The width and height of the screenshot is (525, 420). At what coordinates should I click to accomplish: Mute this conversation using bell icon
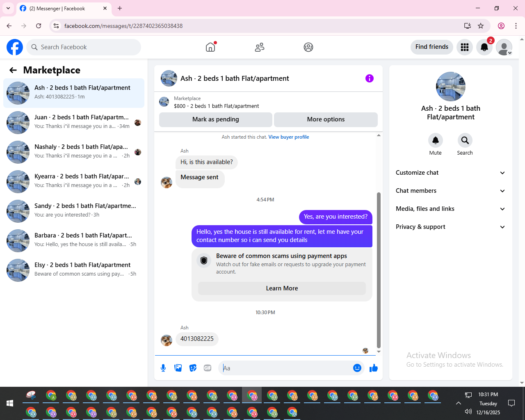click(436, 140)
